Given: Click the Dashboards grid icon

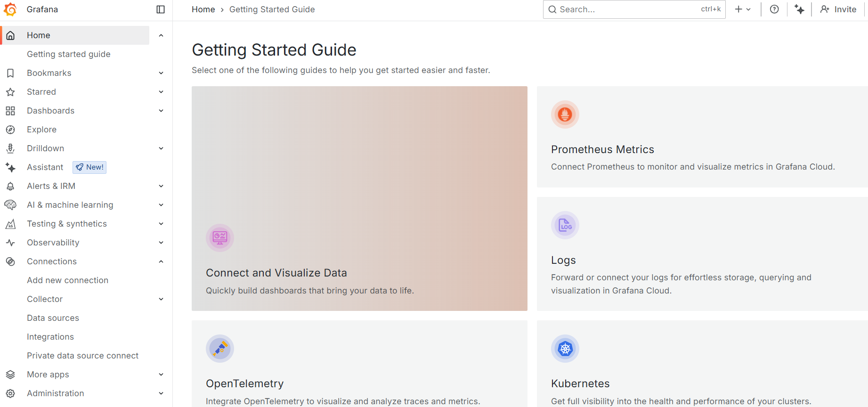Looking at the screenshot, I should [10, 111].
